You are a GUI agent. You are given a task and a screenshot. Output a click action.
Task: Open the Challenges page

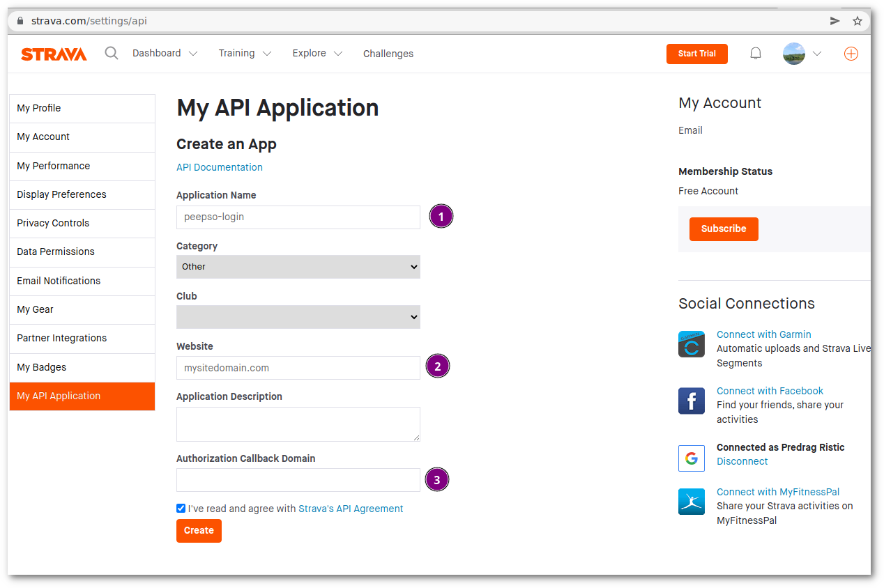tap(388, 54)
